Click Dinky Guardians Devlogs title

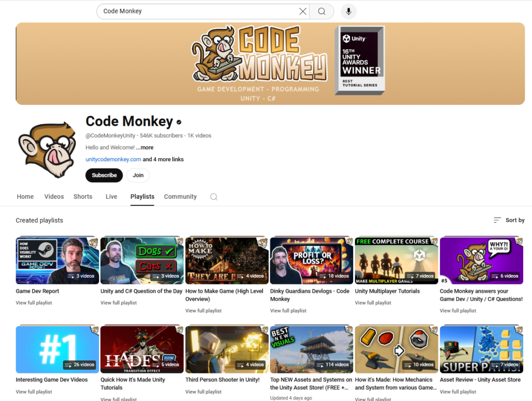310,295
